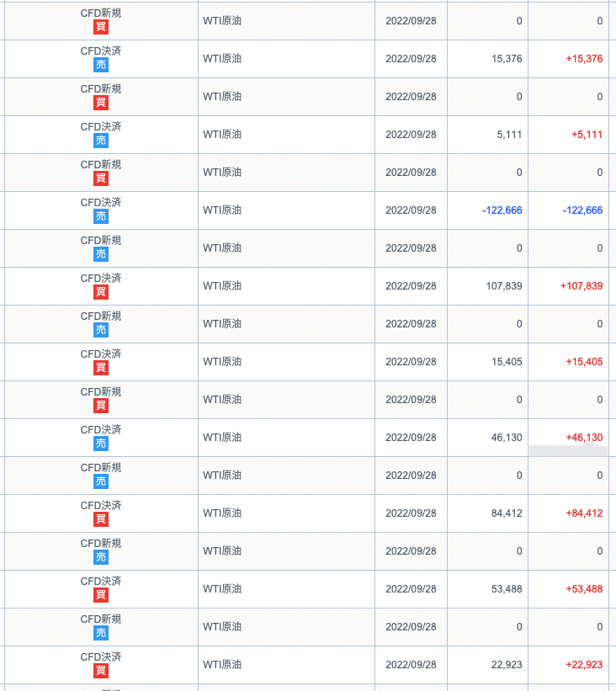Click the red 買 badge in the +84,412 row

pyautogui.click(x=101, y=519)
